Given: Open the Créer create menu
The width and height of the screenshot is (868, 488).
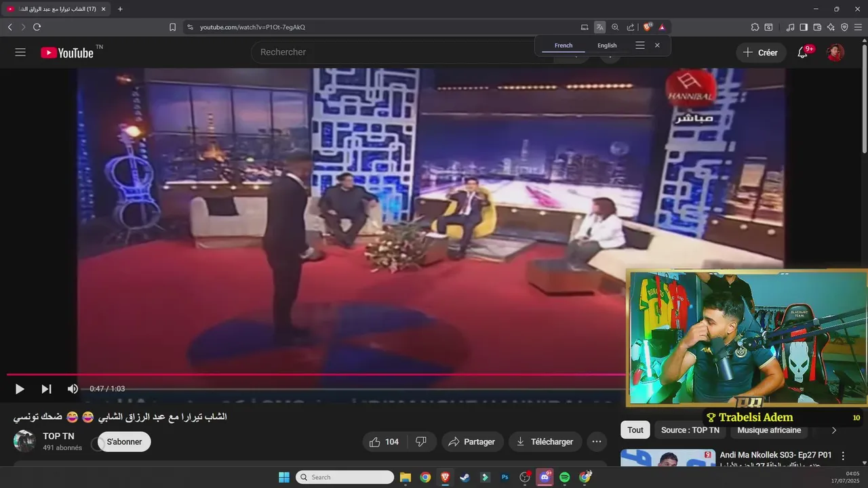Looking at the screenshot, I should point(761,53).
